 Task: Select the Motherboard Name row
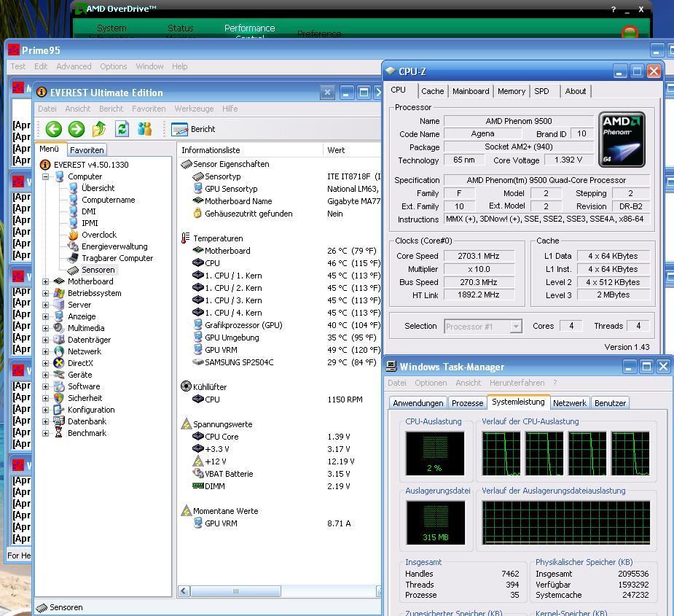click(286, 201)
